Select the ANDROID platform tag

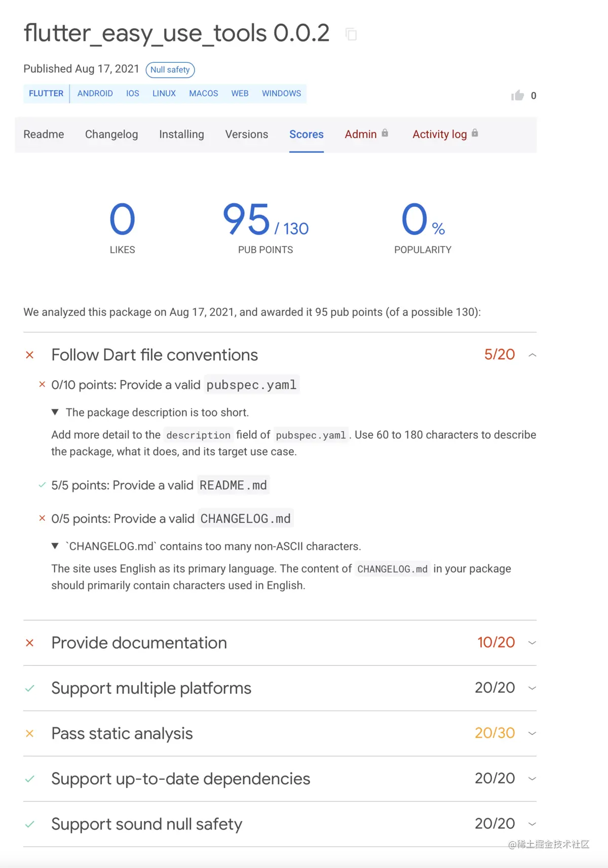[x=95, y=93]
